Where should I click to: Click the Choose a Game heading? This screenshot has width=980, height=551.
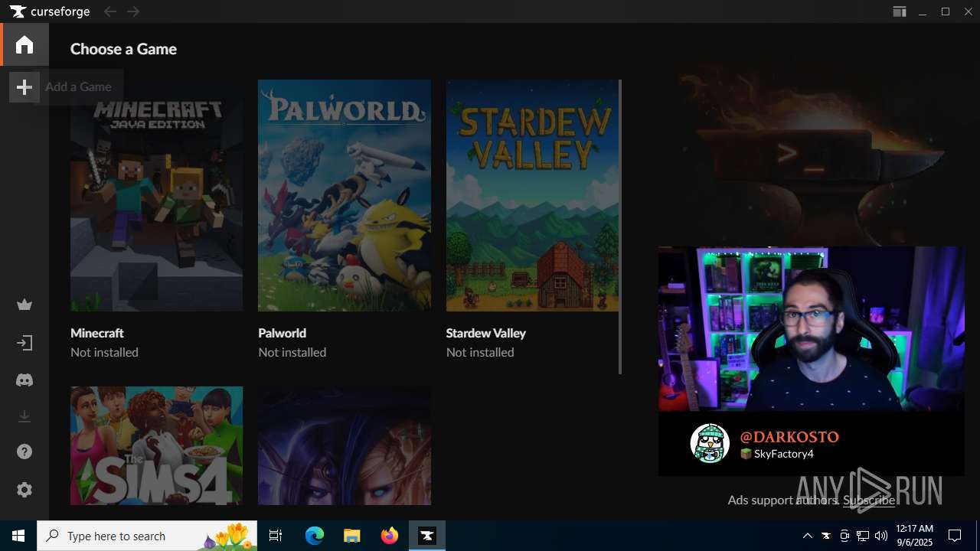coord(123,49)
